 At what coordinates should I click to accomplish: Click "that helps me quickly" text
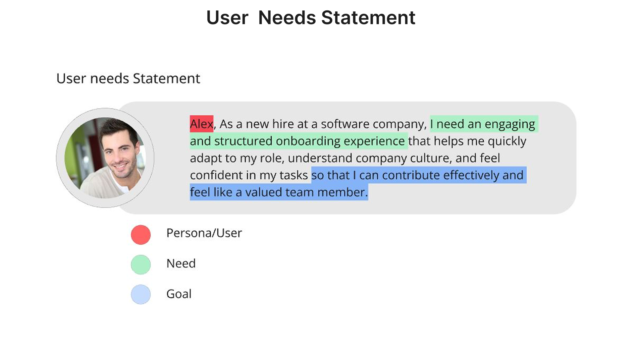(467, 141)
